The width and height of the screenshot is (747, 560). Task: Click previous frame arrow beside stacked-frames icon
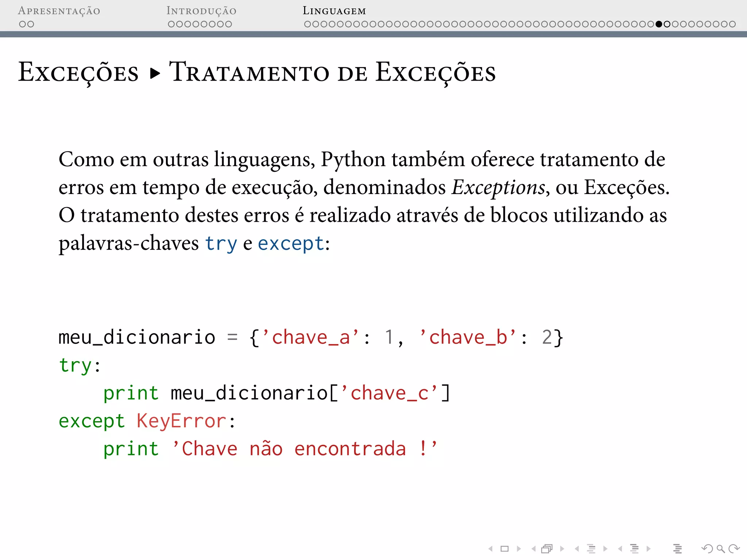click(534, 549)
